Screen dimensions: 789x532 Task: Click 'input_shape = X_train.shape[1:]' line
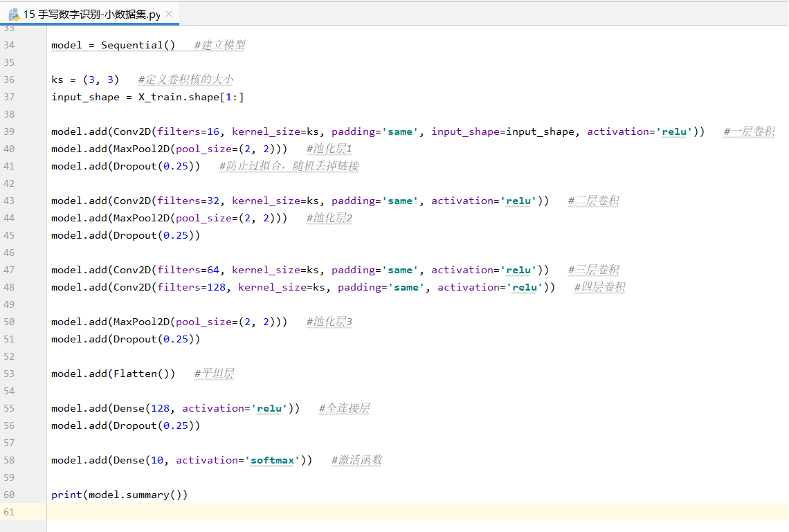[147, 97]
